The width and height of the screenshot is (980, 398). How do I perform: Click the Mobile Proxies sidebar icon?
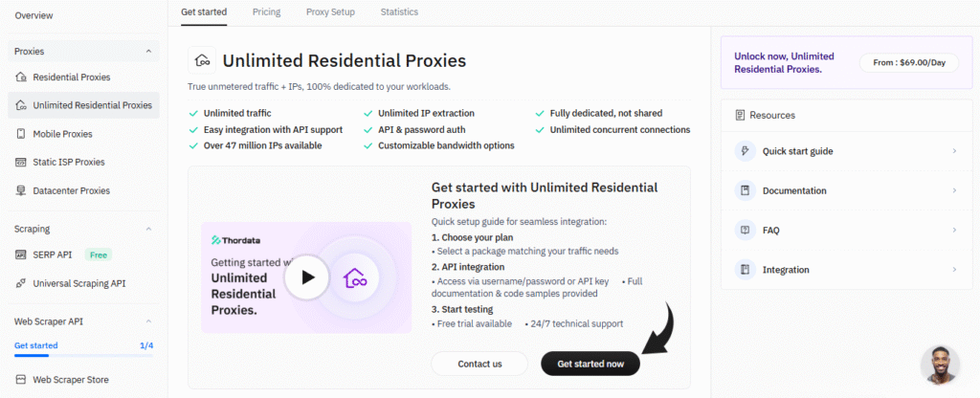coord(22,134)
